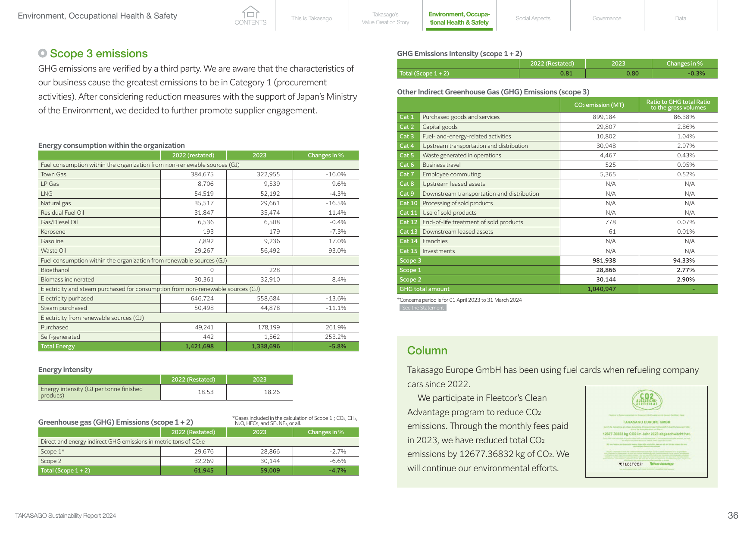
Task: Select Total (Scope 1 + 2) value 59,009
Action: coord(270,470)
